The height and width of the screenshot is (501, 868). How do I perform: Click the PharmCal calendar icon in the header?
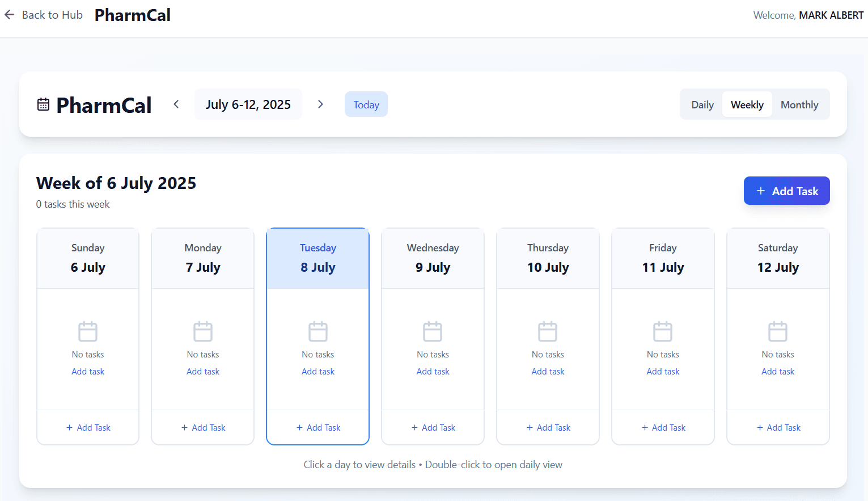click(44, 104)
